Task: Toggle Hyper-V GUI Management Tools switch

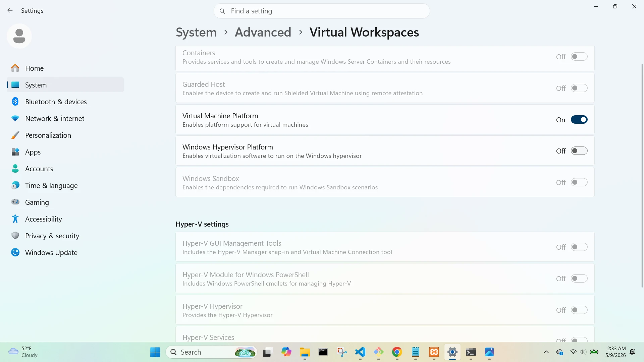Action: [579, 247]
